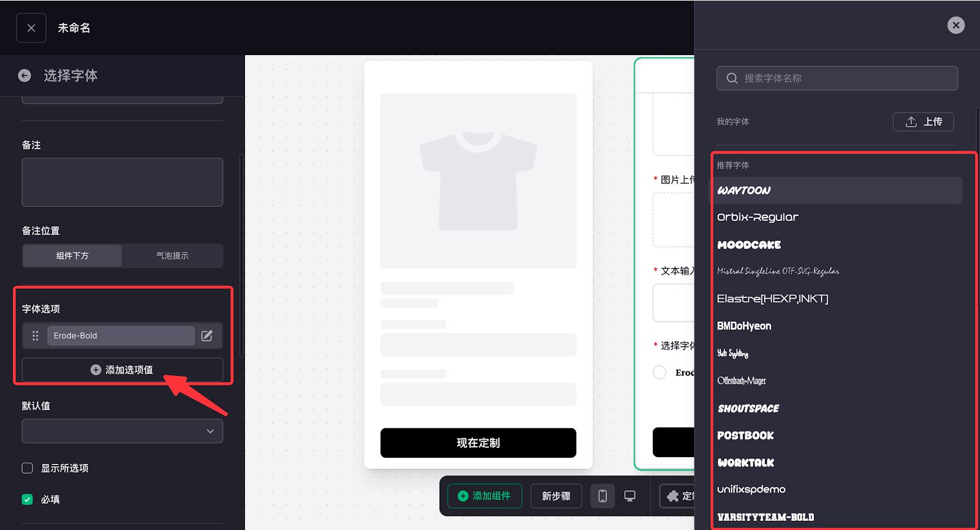Image resolution: width=980 pixels, height=530 pixels.
Task: Uncheck the 必填 checkbox
Action: click(x=28, y=499)
